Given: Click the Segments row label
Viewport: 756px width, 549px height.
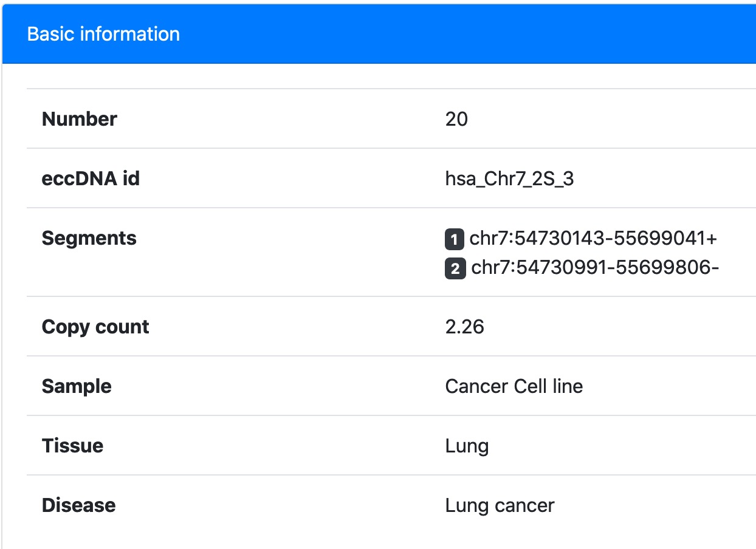Looking at the screenshot, I should tap(89, 239).
